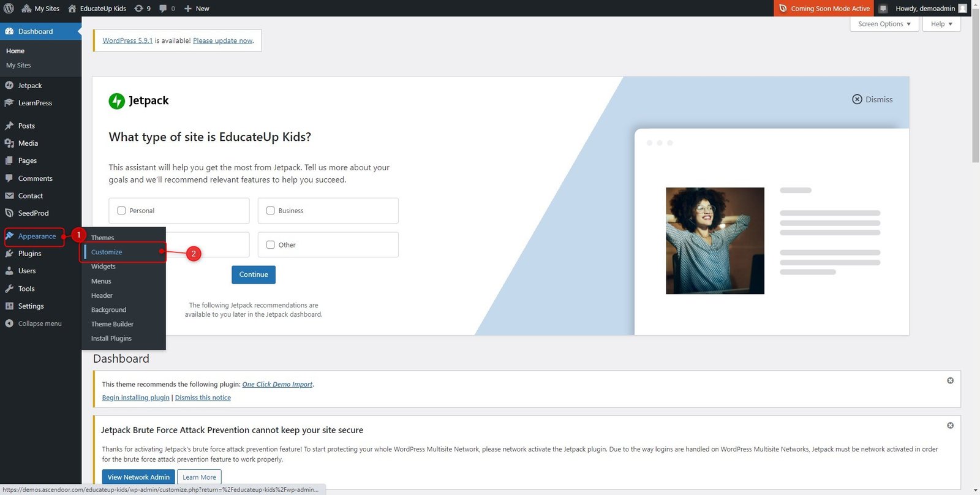Close the Jetpack Brute Force notice
Image resolution: width=980 pixels, height=495 pixels.
(x=950, y=425)
